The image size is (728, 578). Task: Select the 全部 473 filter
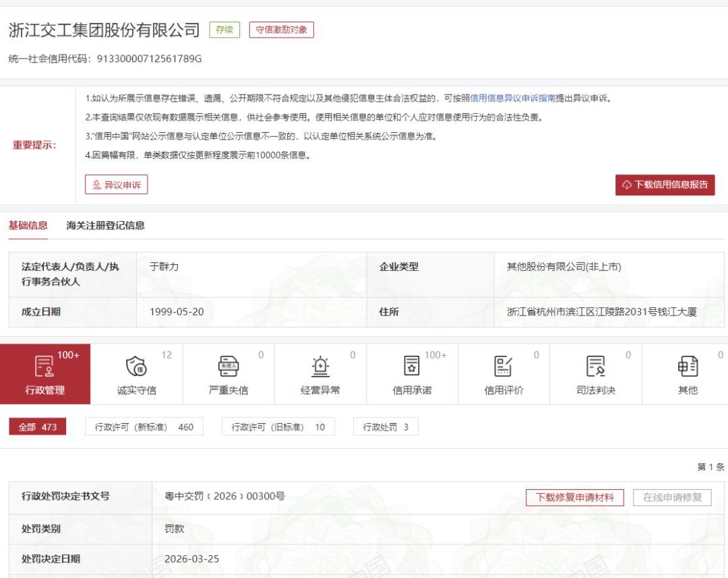coord(38,427)
